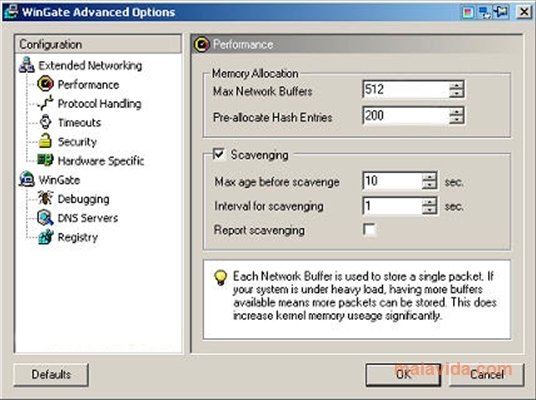
Task: Click the Interval for scavenging field
Action: 392,206
